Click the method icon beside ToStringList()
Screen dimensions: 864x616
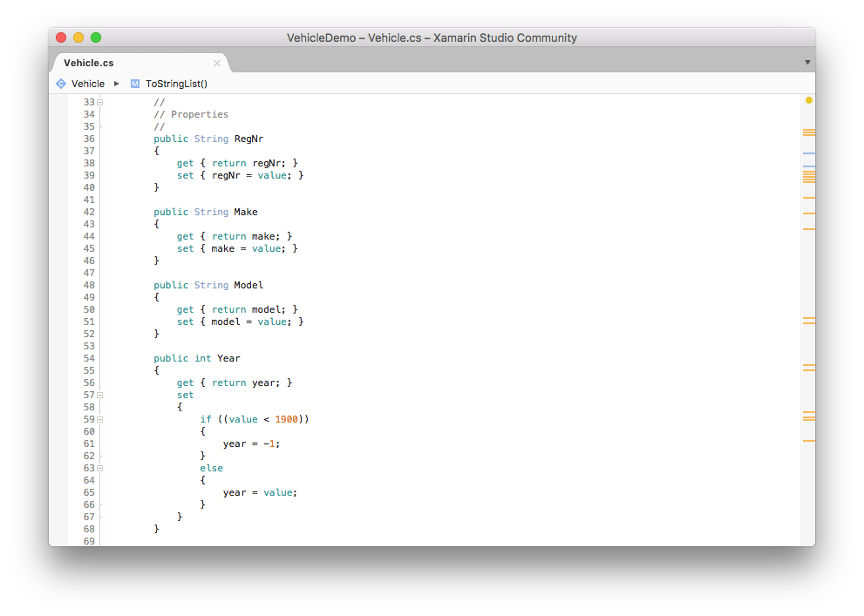click(x=135, y=84)
